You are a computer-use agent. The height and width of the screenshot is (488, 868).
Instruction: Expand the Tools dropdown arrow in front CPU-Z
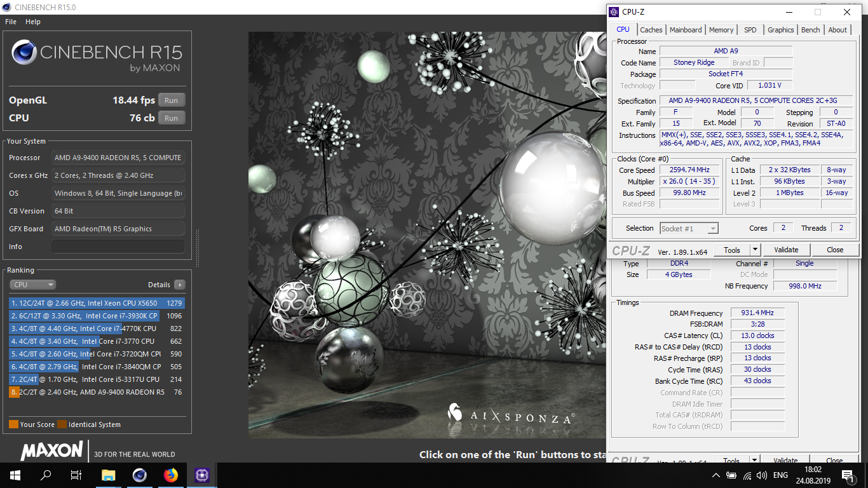pyautogui.click(x=754, y=250)
